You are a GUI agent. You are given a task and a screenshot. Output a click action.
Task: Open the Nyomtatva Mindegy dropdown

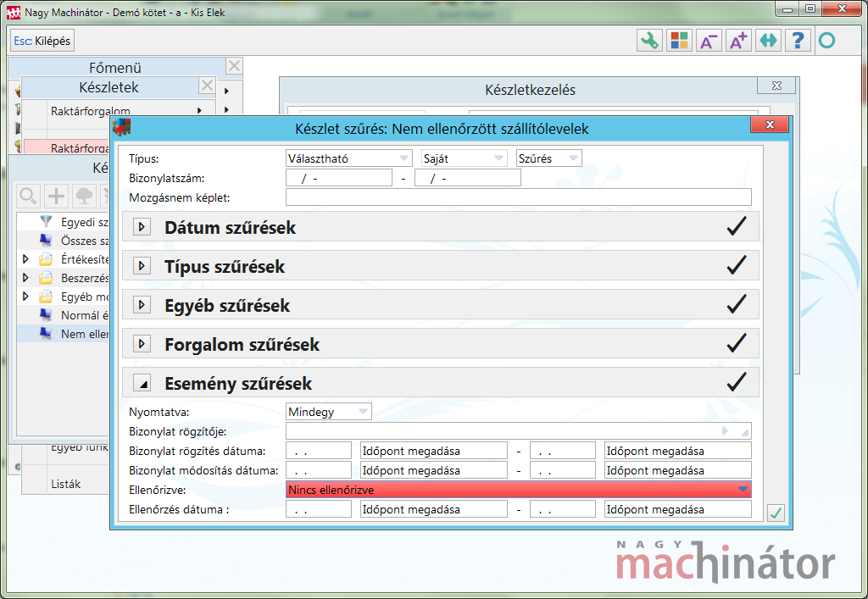329,412
